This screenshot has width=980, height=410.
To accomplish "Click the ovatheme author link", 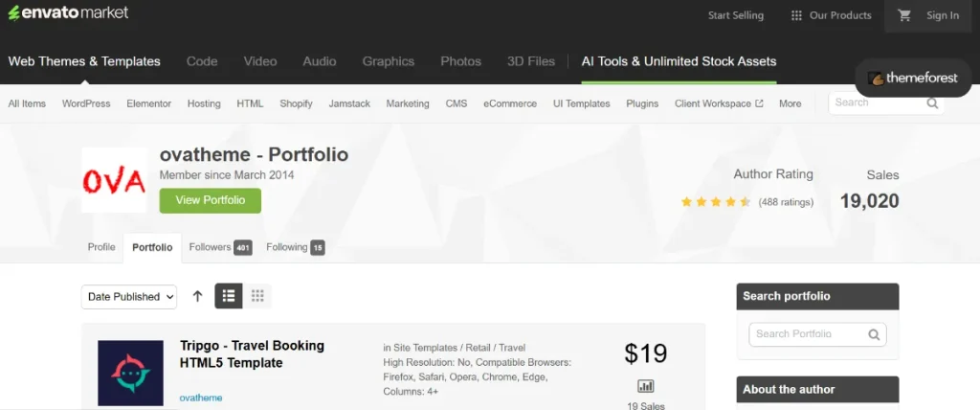I will tap(201, 398).
